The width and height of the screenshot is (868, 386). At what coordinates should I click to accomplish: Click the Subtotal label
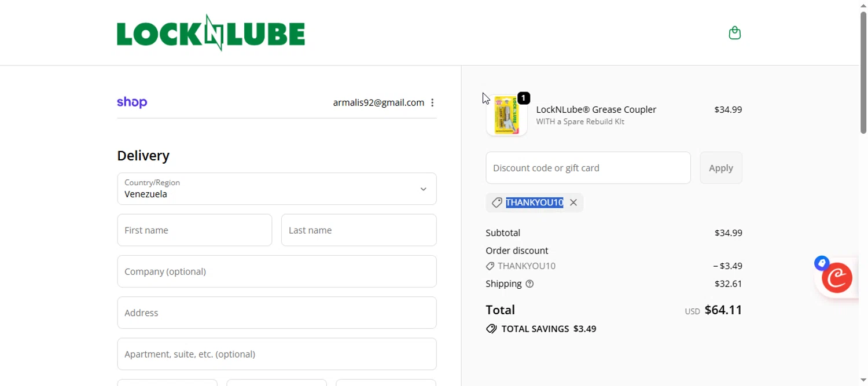(503, 233)
